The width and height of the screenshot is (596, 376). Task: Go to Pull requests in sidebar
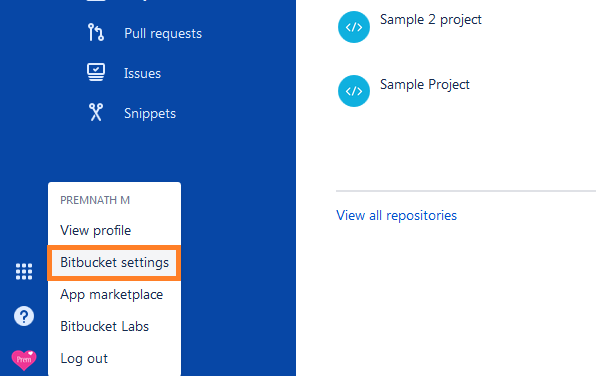[x=163, y=33]
